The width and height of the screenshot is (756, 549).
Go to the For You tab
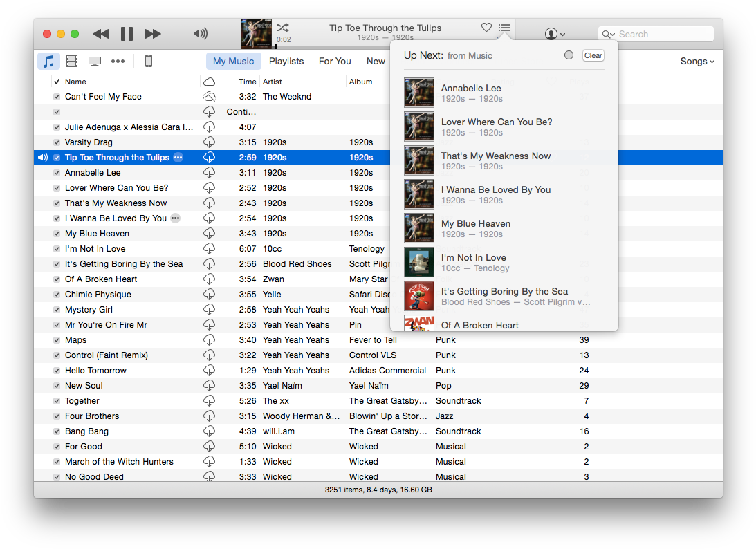coord(335,62)
